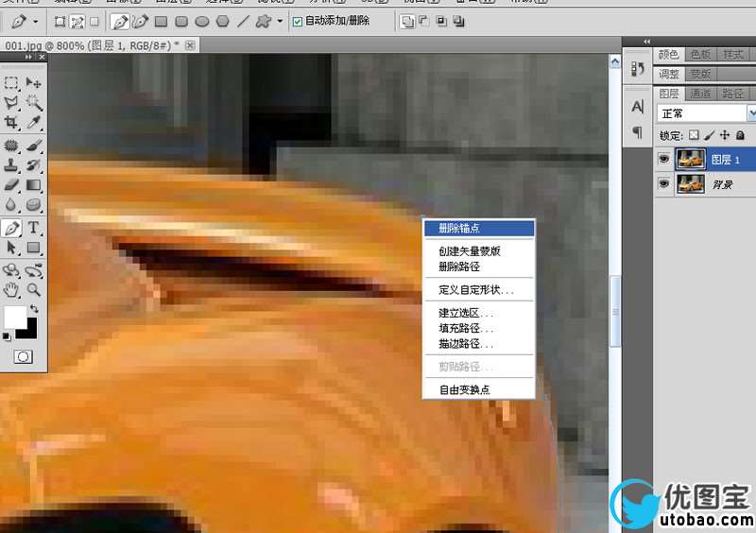Select the Move tool

(33, 83)
